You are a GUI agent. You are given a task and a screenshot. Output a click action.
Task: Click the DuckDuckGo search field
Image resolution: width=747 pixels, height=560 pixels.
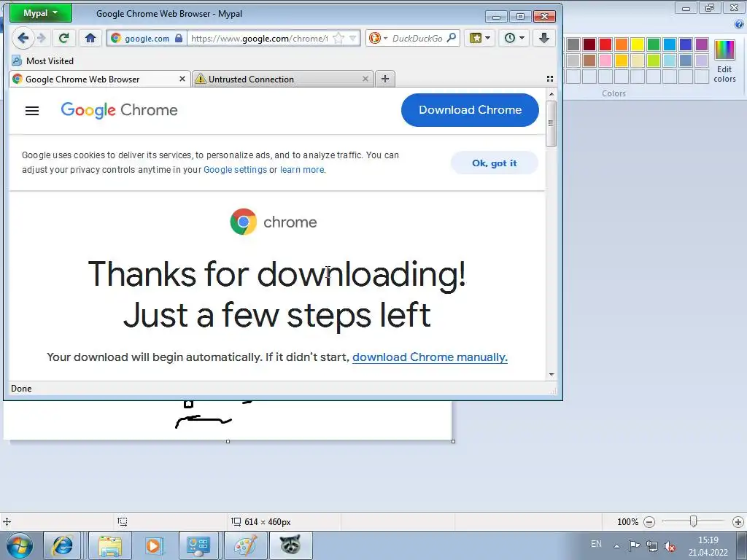coord(417,38)
